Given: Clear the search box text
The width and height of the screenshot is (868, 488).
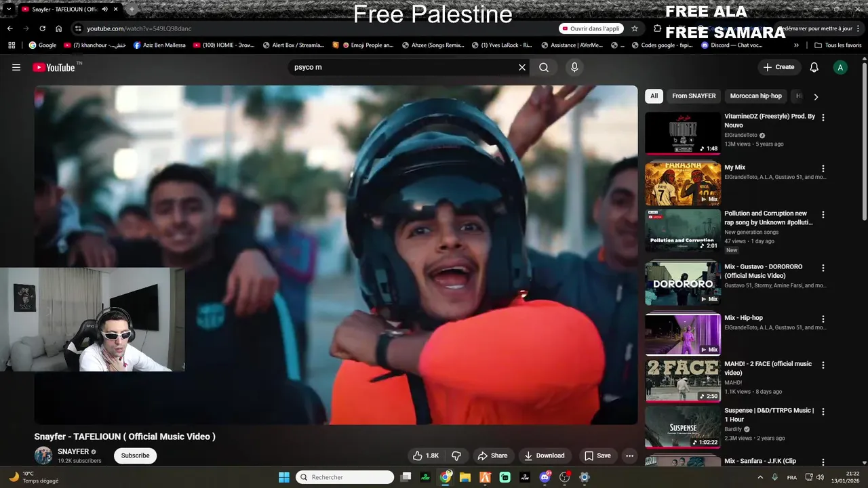Looking at the screenshot, I should click(x=522, y=67).
